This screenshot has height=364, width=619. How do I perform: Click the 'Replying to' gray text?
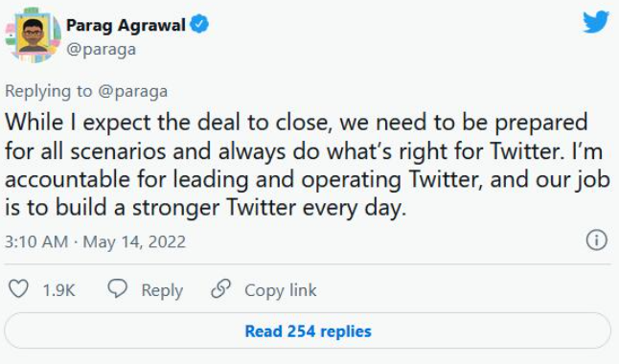(49, 92)
